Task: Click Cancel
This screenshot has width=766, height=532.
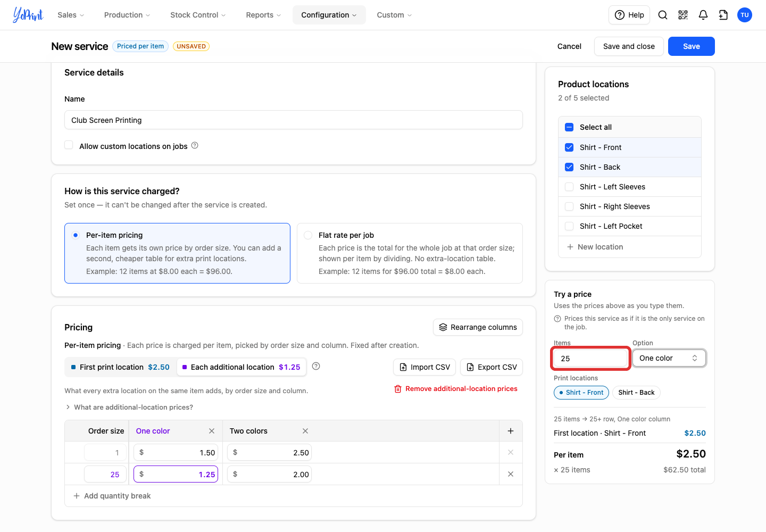Action: pyautogui.click(x=569, y=46)
